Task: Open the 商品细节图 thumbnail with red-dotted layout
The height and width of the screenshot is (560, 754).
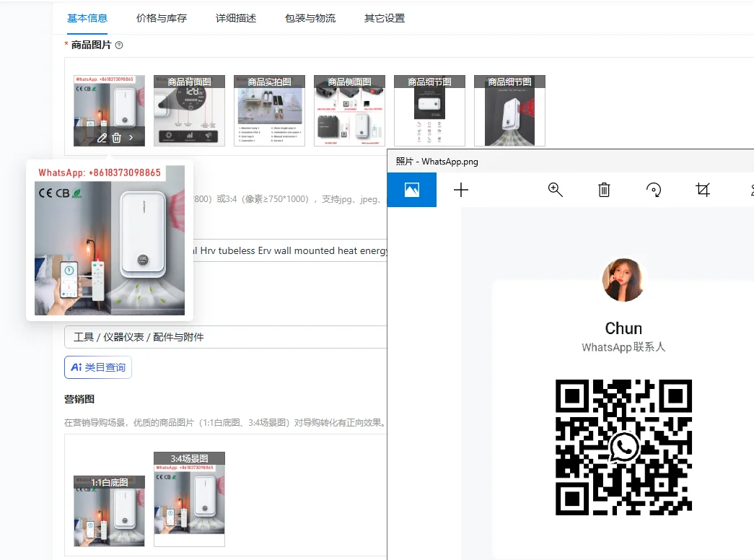Action: click(429, 110)
